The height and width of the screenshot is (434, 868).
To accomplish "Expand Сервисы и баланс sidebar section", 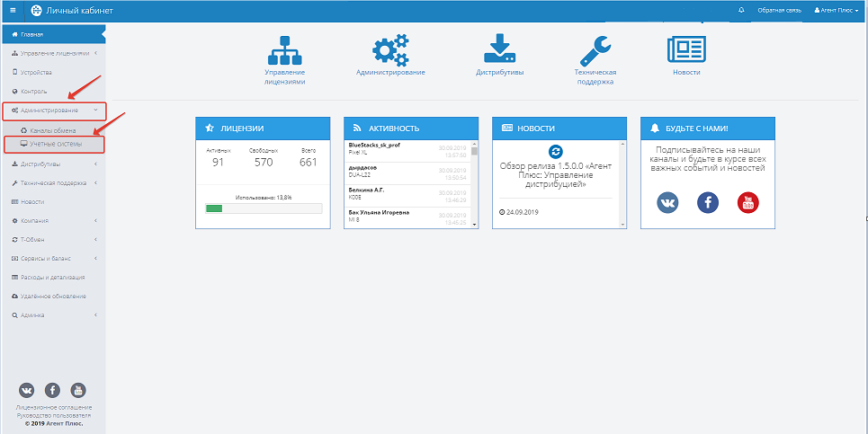I will (x=52, y=258).
